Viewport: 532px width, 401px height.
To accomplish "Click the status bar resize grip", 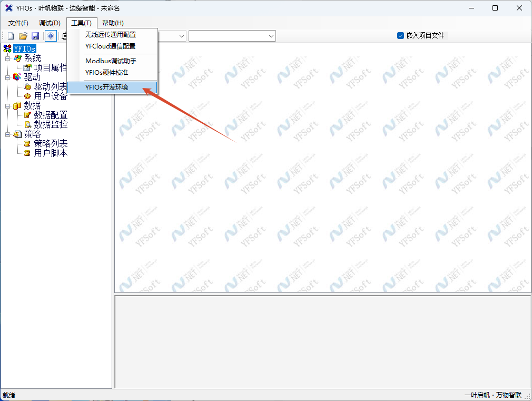I will coord(528,397).
